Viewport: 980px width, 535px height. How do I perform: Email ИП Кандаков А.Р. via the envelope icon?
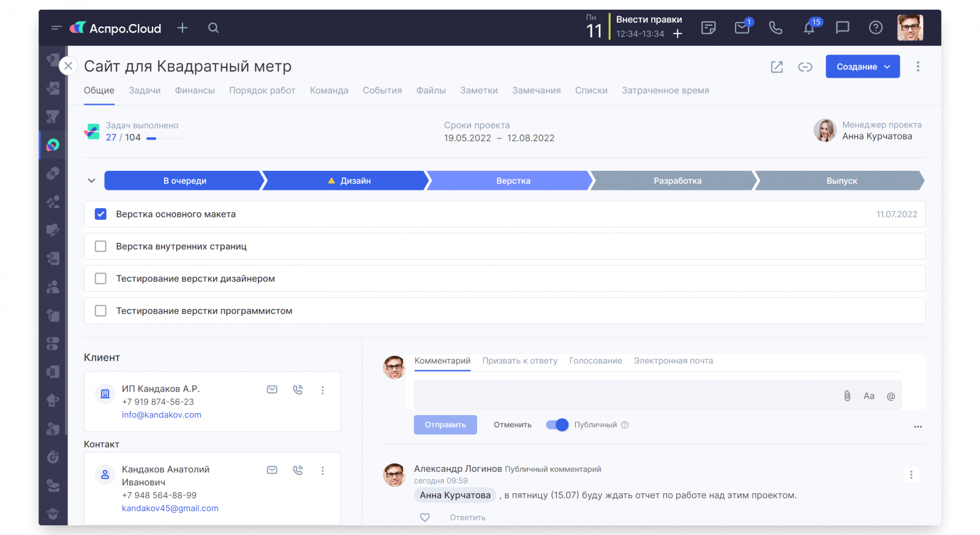272,390
